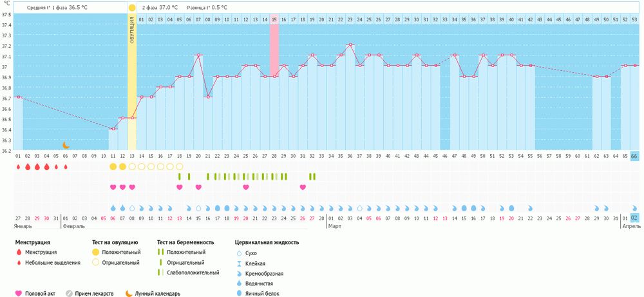Click the Слабоположительный pregnancy test legend icon
The height and width of the screenshot is (297, 644).
pyautogui.click(x=161, y=273)
